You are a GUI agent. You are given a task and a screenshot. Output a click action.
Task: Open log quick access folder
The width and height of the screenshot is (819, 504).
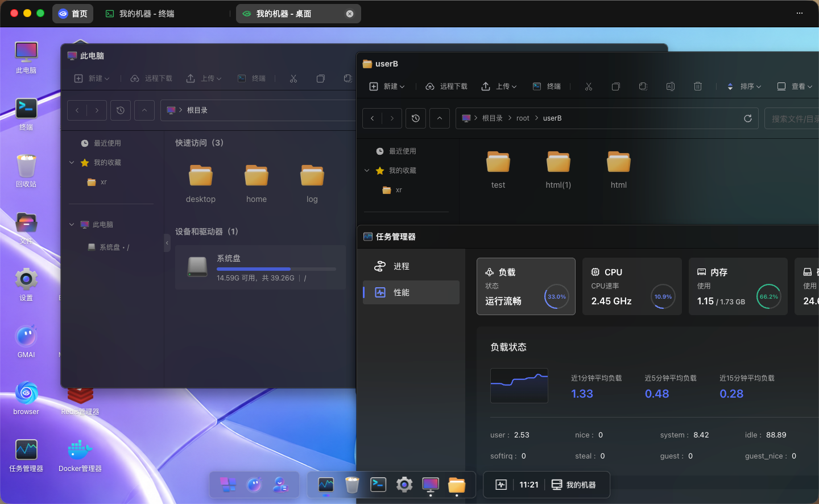[x=312, y=184]
